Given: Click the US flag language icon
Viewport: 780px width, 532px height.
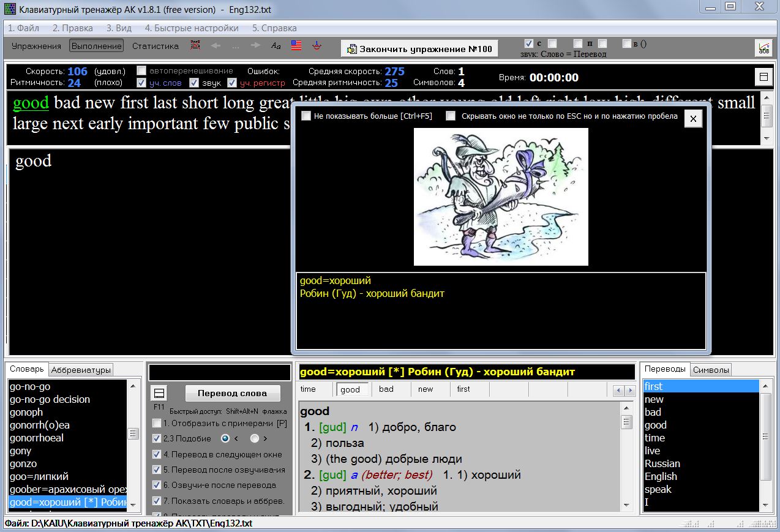Looking at the screenshot, I should [296, 45].
